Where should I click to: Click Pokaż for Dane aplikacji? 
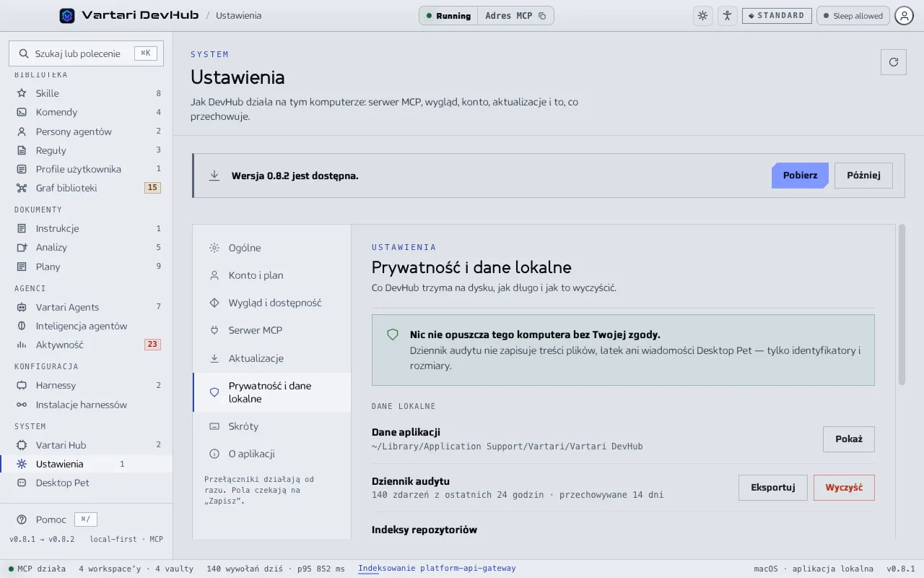click(x=849, y=439)
